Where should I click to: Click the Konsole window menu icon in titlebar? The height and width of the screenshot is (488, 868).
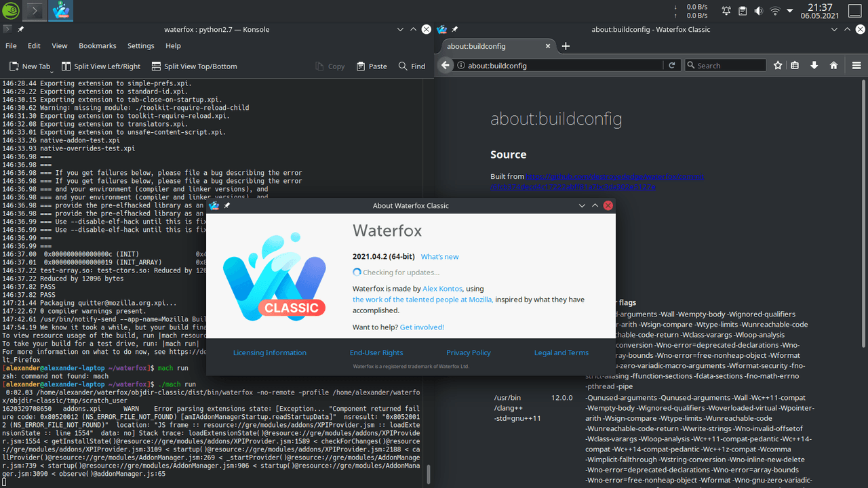(x=7, y=29)
